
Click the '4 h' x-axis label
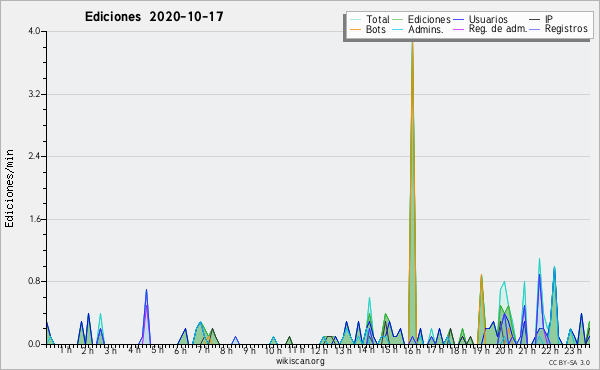tap(134, 350)
